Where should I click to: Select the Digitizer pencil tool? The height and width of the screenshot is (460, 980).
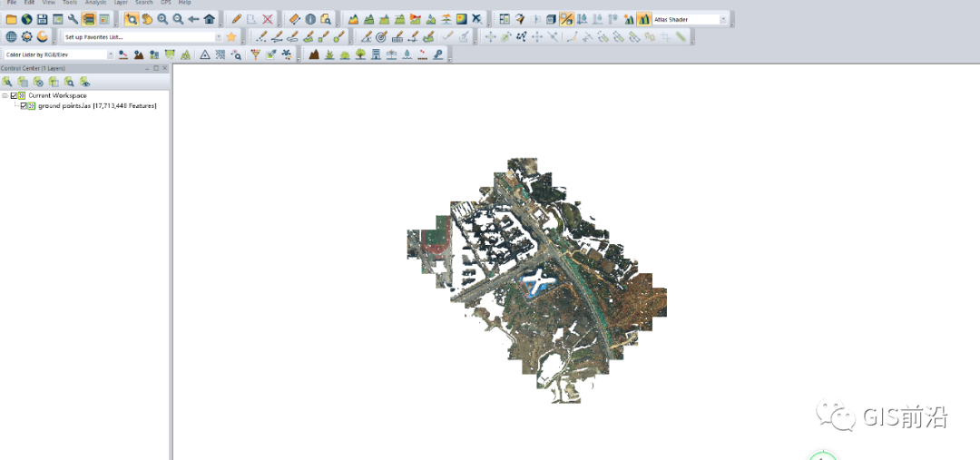236,19
